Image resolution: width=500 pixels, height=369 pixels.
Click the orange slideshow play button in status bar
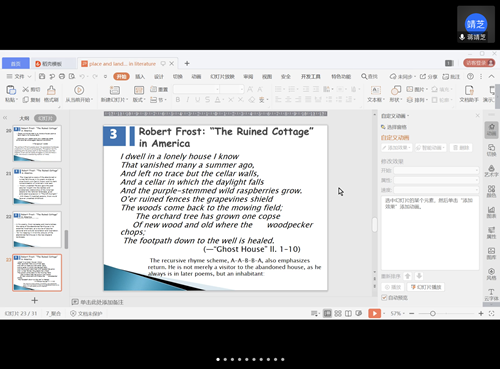(374, 313)
